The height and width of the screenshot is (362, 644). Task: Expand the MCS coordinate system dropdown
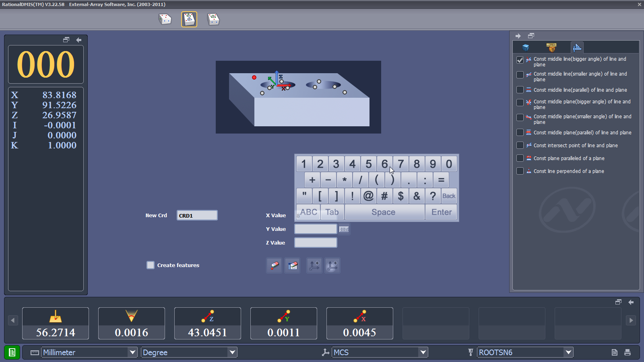pos(423,352)
